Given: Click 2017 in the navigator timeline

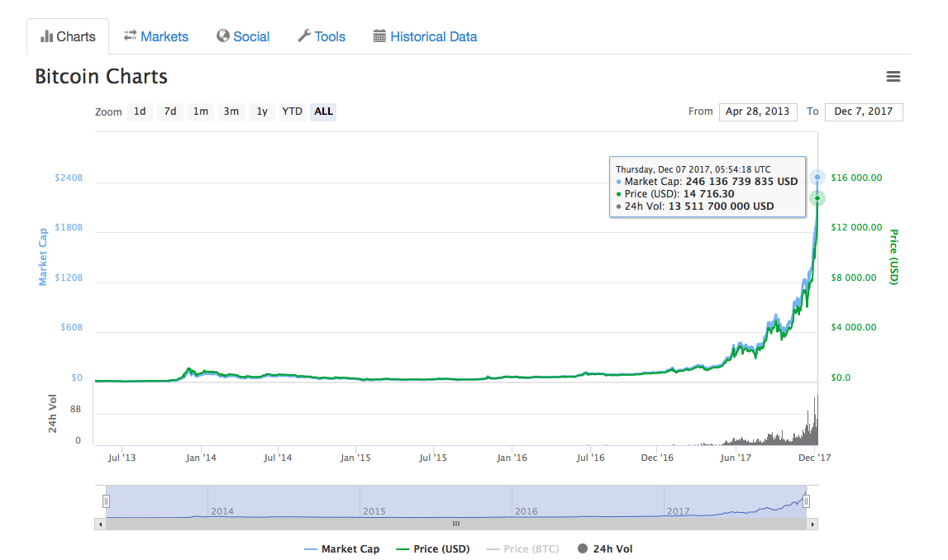Looking at the screenshot, I should (x=679, y=511).
